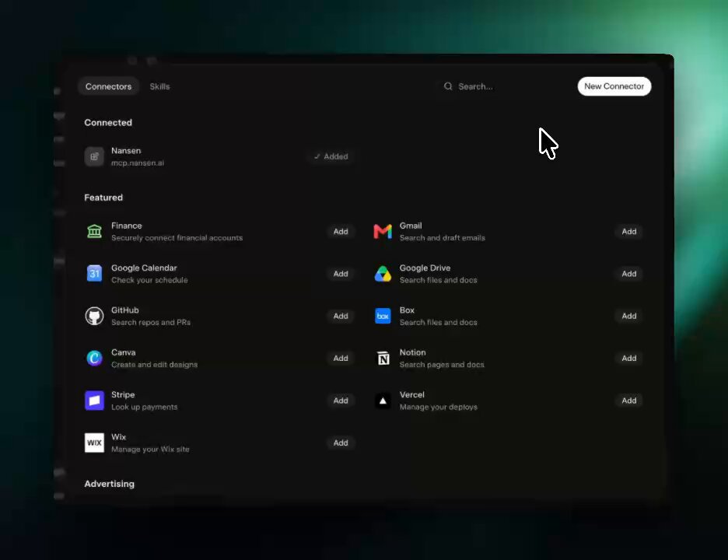Screen dimensions: 728x560
Task: Select the mcp.nansen.ai address text
Action: pyautogui.click(x=138, y=163)
